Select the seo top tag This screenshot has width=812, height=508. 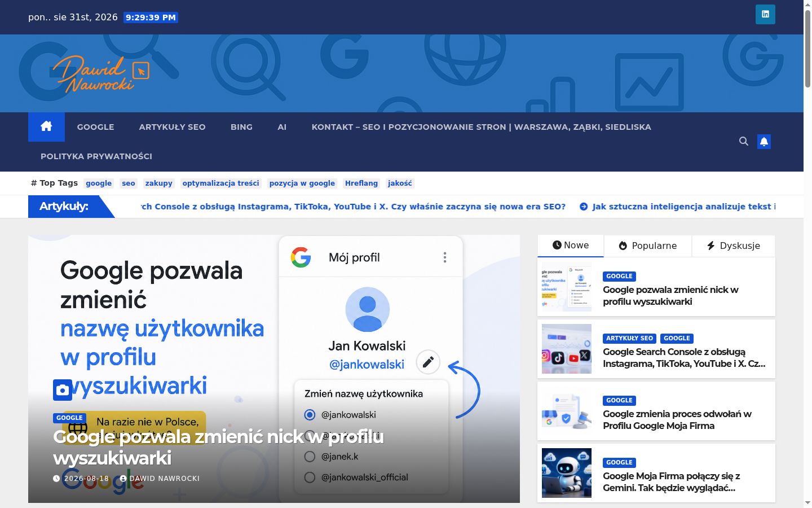click(129, 183)
